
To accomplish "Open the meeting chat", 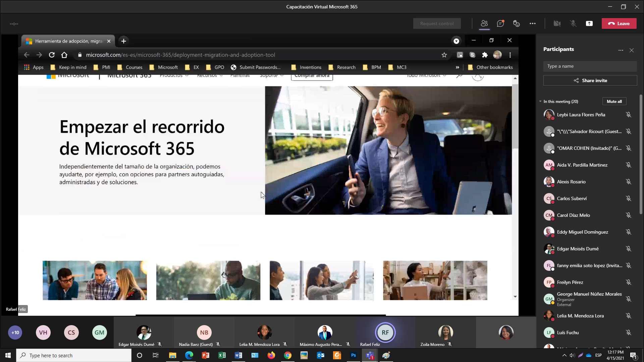I will point(500,23).
